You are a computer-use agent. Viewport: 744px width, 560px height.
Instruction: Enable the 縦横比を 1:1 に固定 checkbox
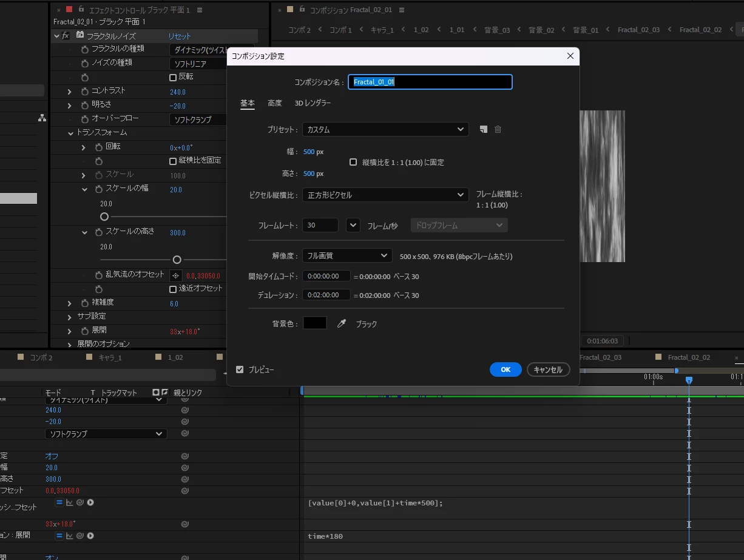point(353,163)
